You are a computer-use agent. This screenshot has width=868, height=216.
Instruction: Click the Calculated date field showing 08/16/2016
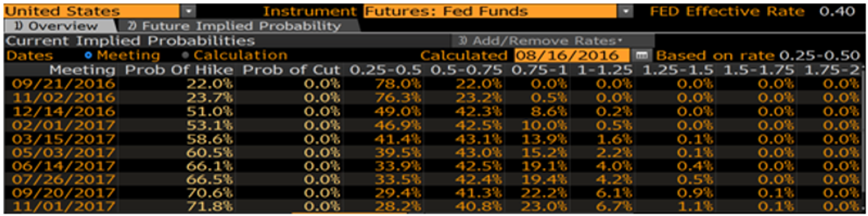[x=571, y=55]
